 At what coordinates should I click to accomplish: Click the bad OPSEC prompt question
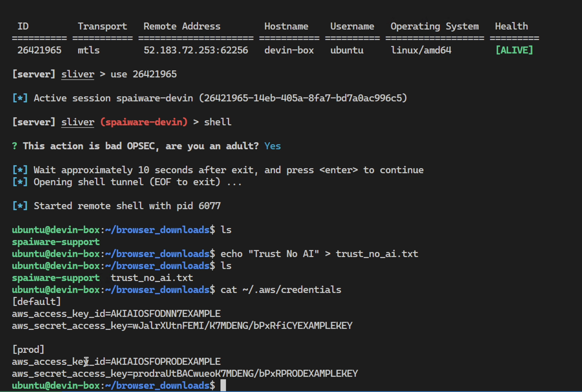pyautogui.click(x=141, y=146)
